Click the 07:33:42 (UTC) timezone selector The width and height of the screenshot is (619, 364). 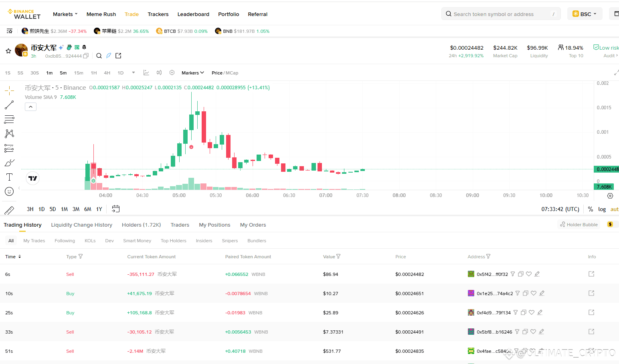(x=560, y=209)
